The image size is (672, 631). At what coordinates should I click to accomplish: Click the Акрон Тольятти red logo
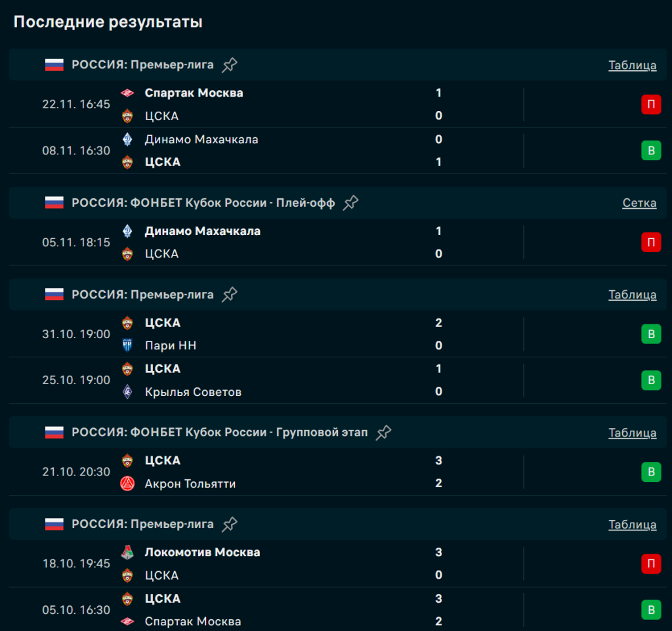coord(127,484)
